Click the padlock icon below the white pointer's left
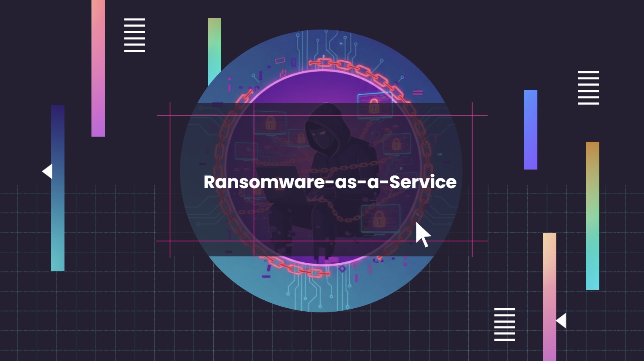This screenshot has width=644, height=361. coord(379,218)
